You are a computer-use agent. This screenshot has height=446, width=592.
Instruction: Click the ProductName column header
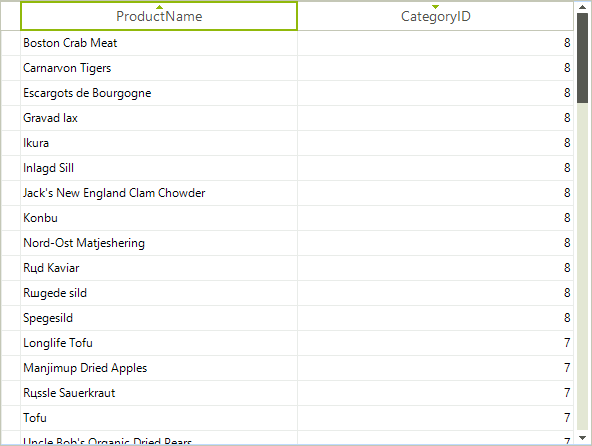click(x=159, y=16)
